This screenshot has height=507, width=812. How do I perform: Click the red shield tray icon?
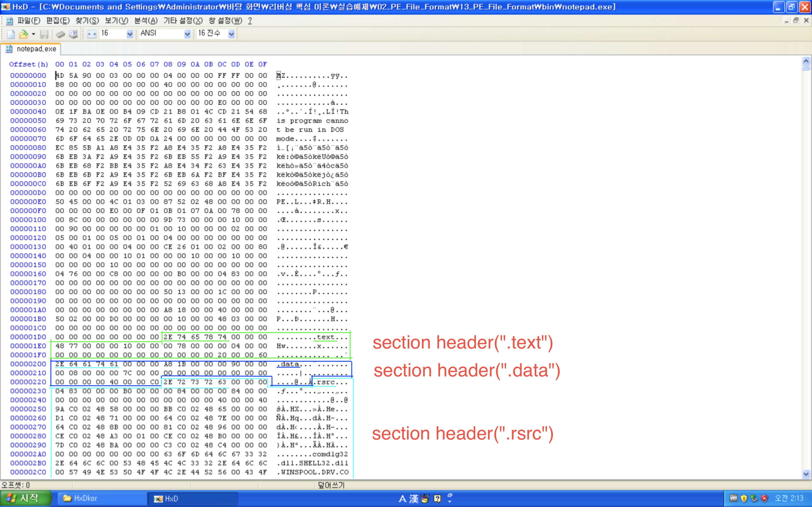tap(764, 498)
